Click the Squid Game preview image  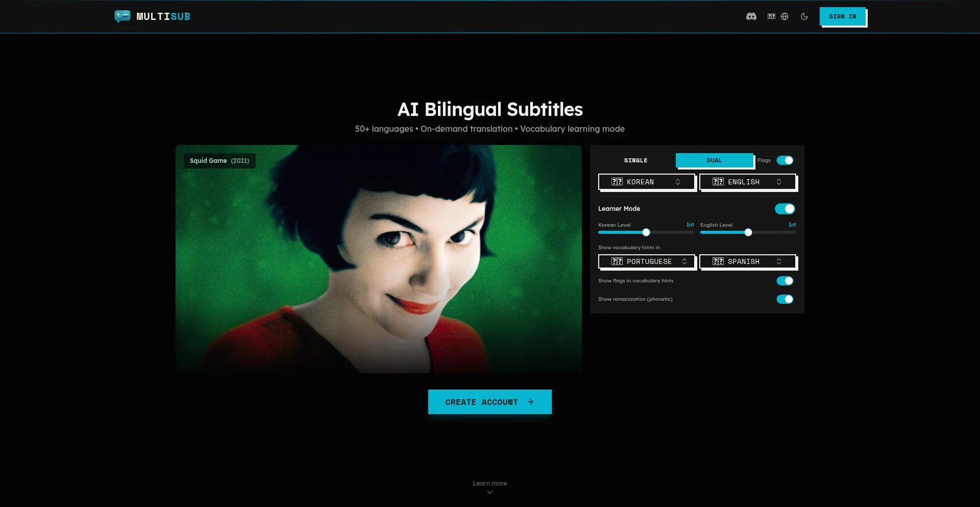(x=378, y=259)
